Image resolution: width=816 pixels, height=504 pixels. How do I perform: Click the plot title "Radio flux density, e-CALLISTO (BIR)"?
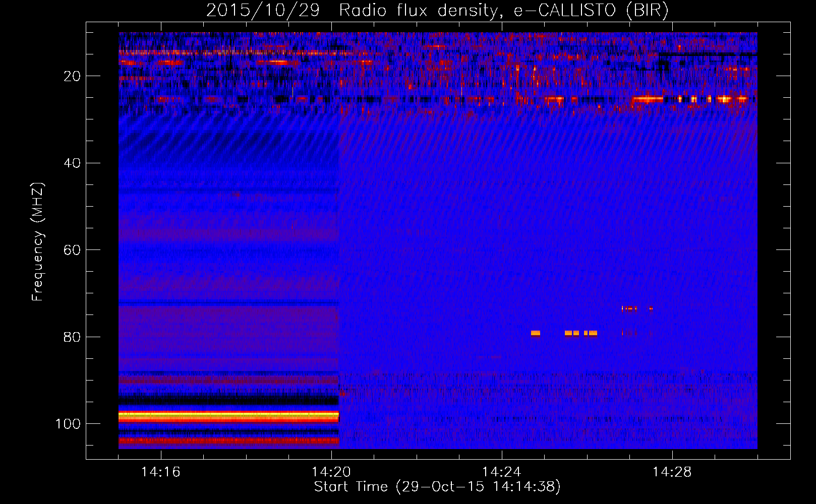click(503, 10)
